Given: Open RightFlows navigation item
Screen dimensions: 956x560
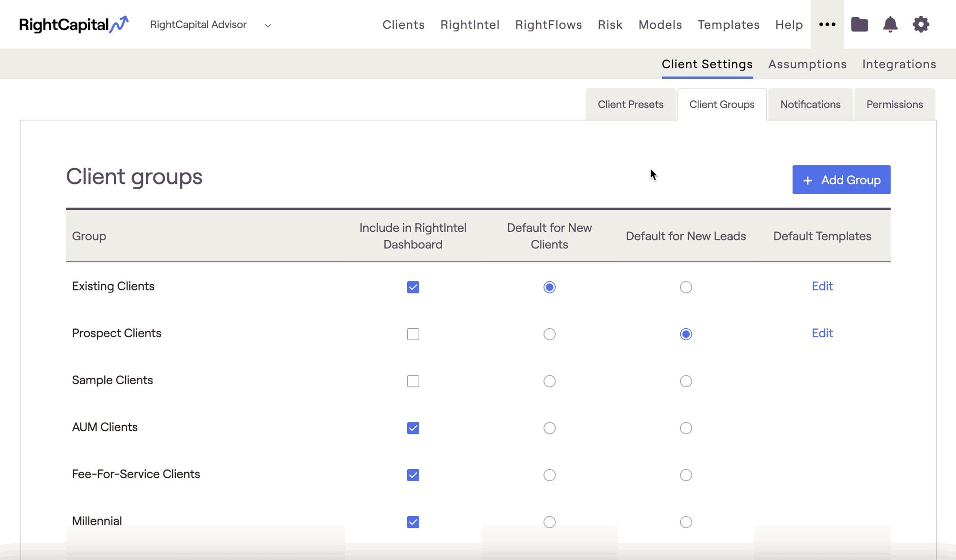Looking at the screenshot, I should 549,25.
